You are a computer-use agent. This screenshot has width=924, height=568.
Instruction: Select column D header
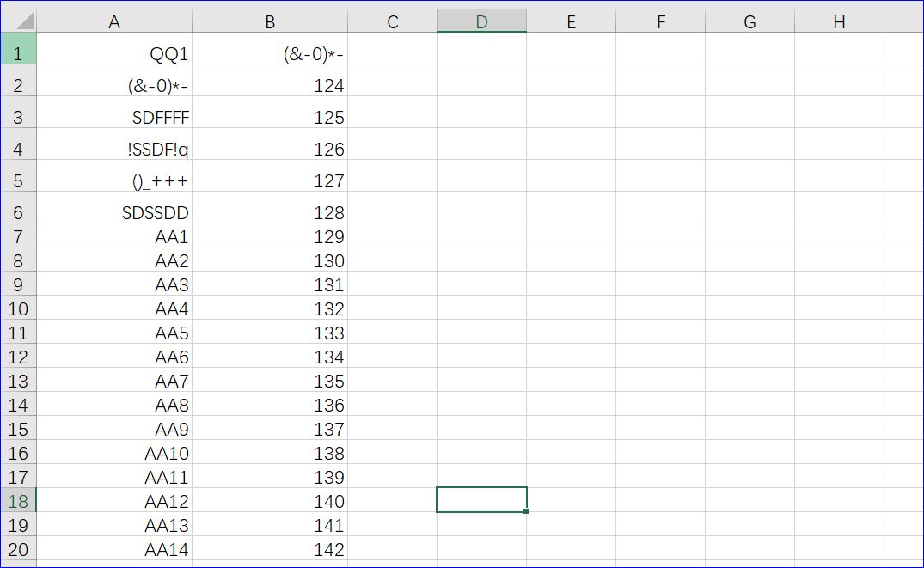482,21
